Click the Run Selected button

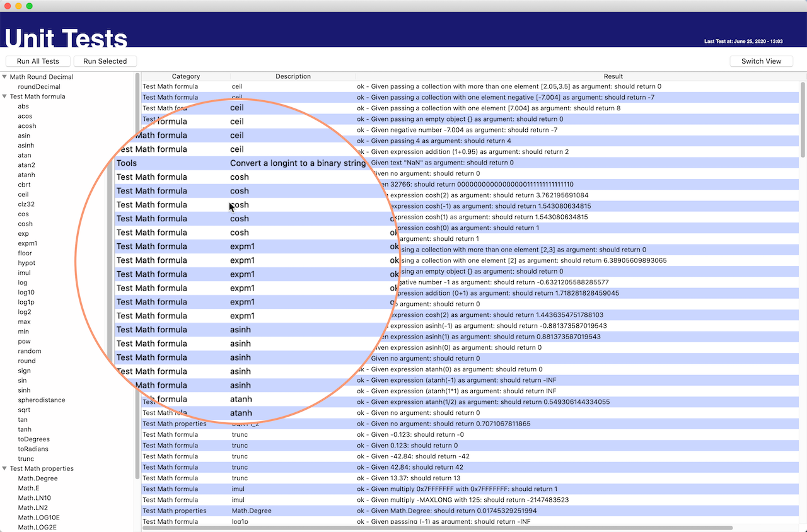point(105,61)
